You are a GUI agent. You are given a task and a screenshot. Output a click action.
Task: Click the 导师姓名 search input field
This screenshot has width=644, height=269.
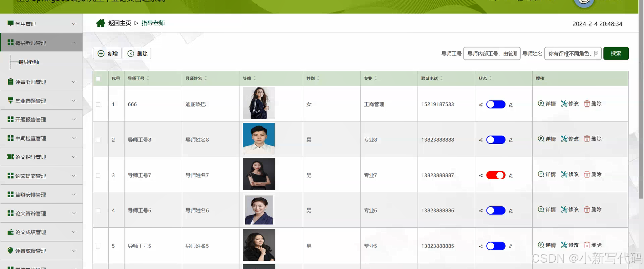tap(573, 53)
